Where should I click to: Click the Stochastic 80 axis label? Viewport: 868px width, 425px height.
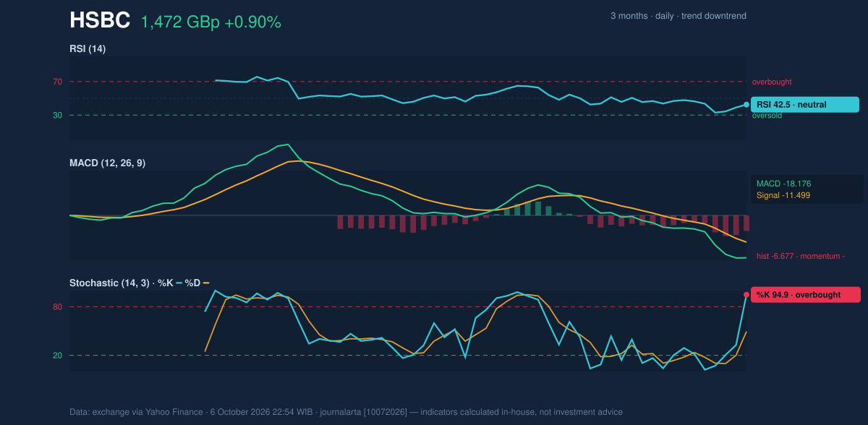(x=57, y=307)
